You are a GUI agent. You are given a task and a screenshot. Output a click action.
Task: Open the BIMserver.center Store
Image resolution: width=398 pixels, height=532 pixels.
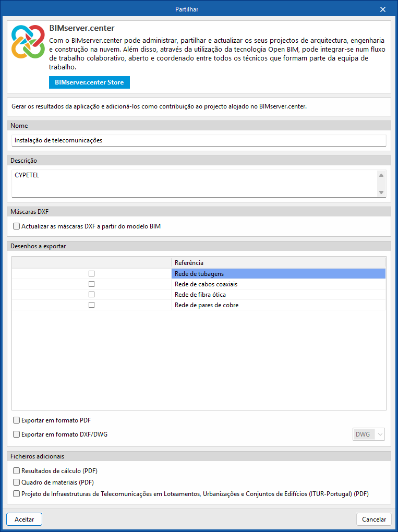(89, 82)
